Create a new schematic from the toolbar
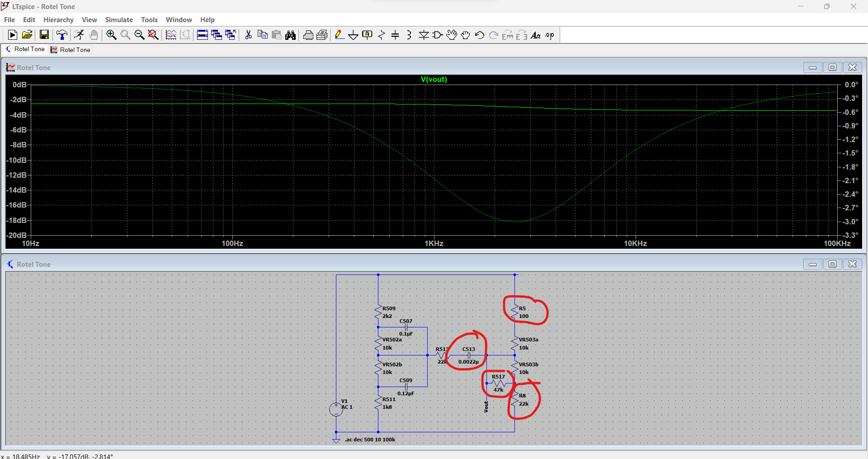868x459 pixels. pos(13,35)
